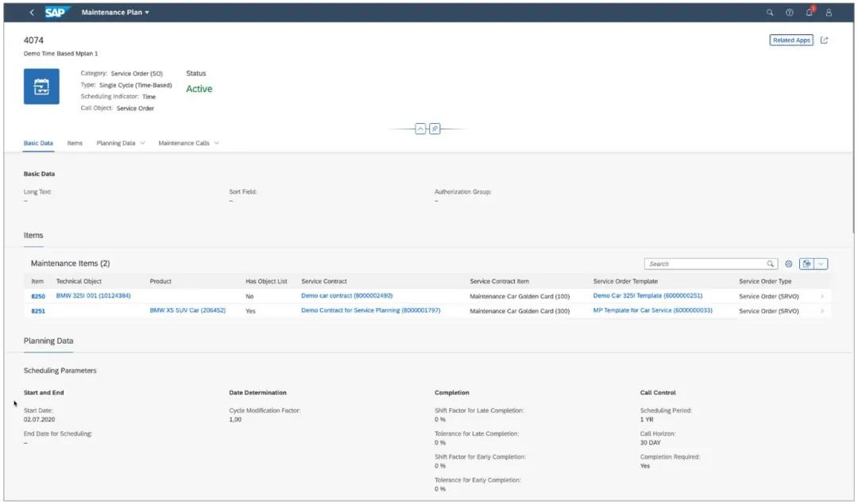Open table settings with the gear icon
Viewport: 858px width, 504px height.
coord(788,264)
